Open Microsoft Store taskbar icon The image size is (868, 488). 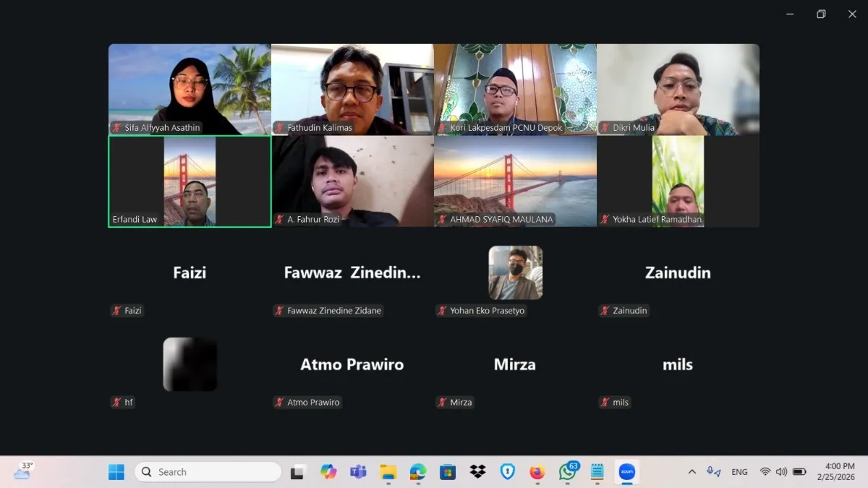click(x=448, y=472)
